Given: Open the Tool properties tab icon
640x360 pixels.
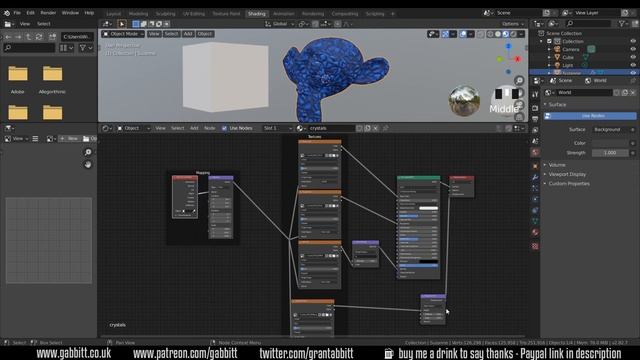Looking at the screenshot, I should (x=535, y=94).
